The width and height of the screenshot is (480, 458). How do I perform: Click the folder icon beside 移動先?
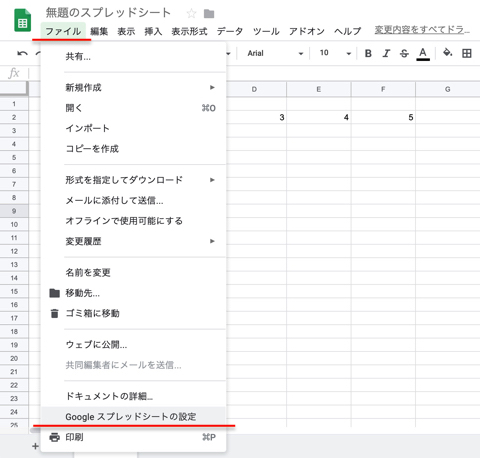[x=54, y=293]
